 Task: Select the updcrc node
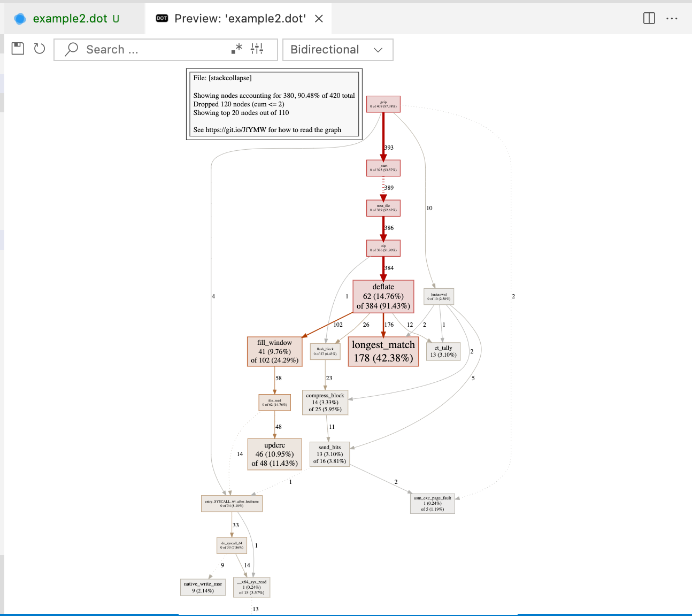(275, 454)
